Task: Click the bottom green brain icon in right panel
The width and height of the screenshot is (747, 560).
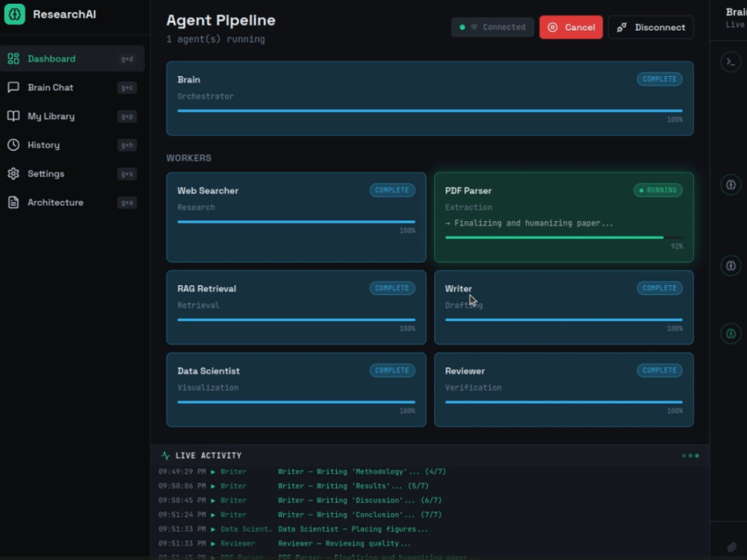Action: (731, 334)
